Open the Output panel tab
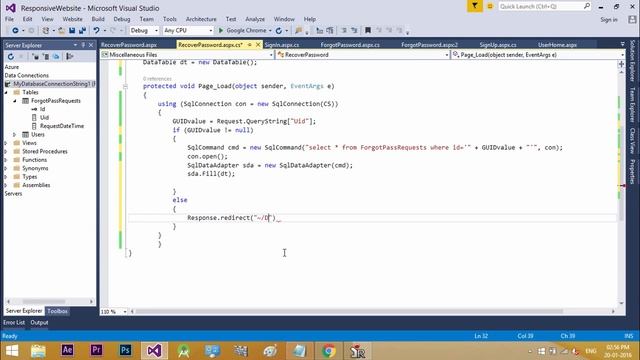The image size is (640, 360). (39, 322)
